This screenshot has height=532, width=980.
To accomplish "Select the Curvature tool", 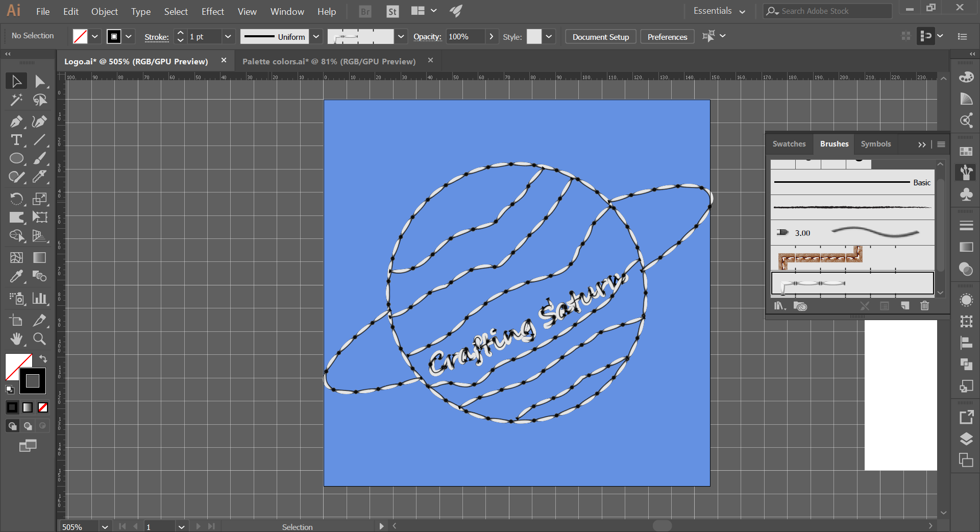I will [40, 122].
